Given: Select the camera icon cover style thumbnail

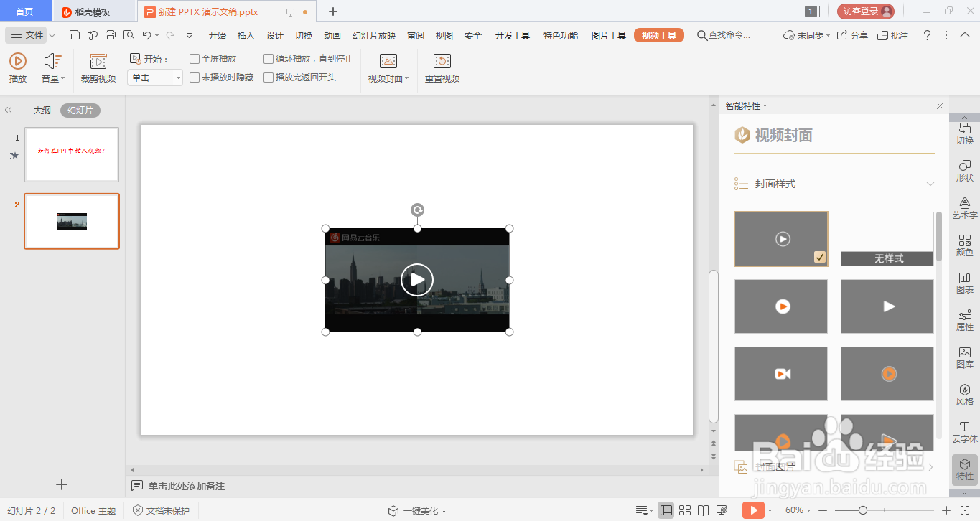Looking at the screenshot, I should click(781, 374).
